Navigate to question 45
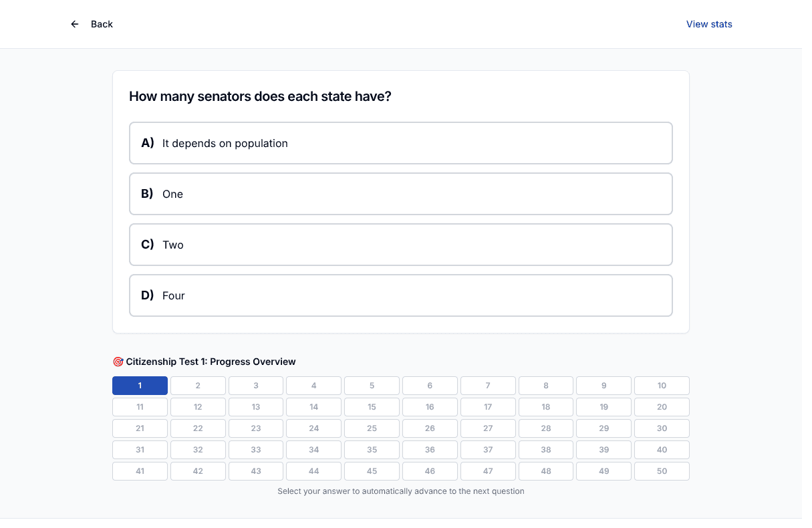 click(x=372, y=471)
